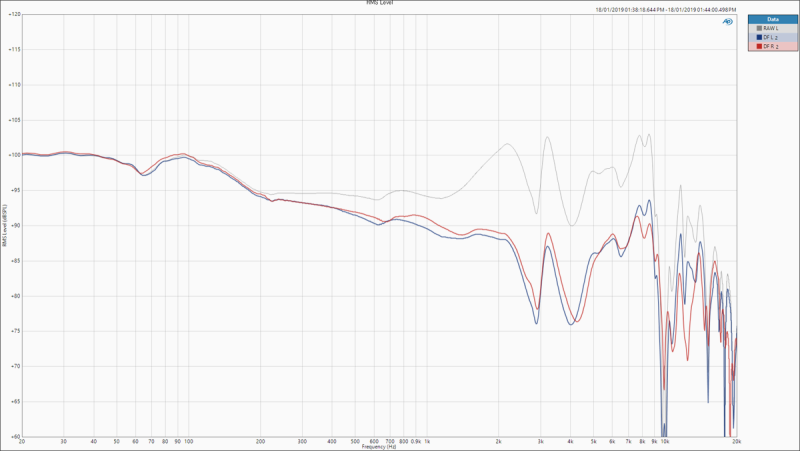Click the +60 label at the axis bottom
The height and width of the screenshot is (451, 800).
tap(14, 437)
